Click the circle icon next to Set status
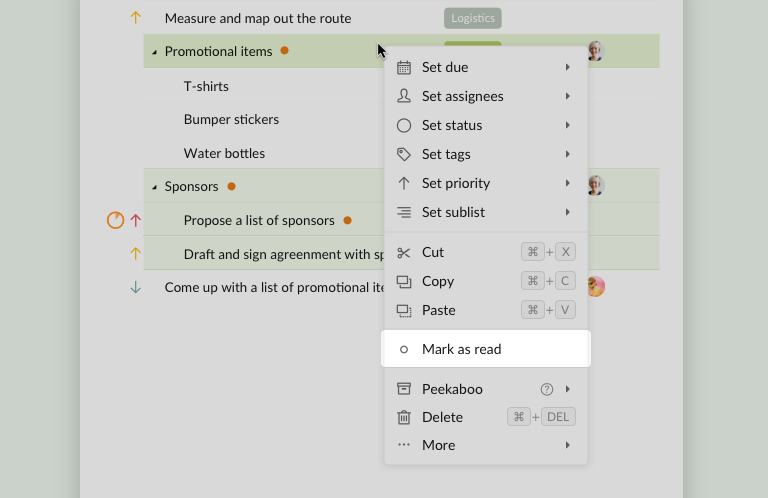This screenshot has width=768, height=498. click(404, 125)
